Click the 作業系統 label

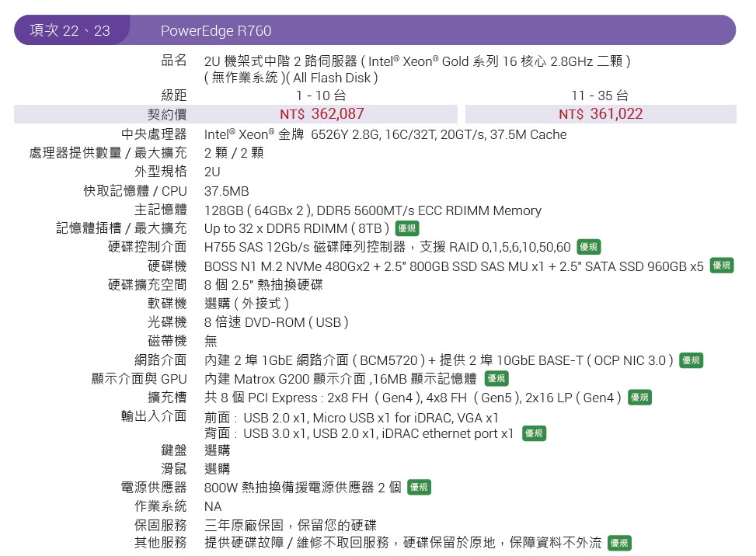click(x=161, y=506)
